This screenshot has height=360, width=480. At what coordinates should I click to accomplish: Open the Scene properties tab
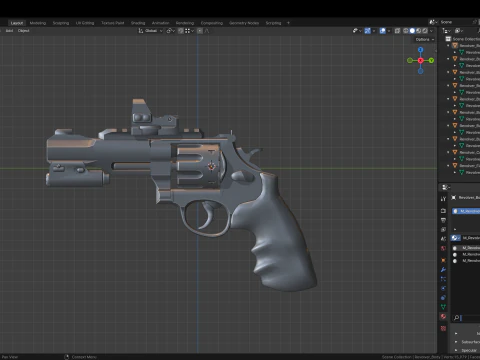coord(443,239)
